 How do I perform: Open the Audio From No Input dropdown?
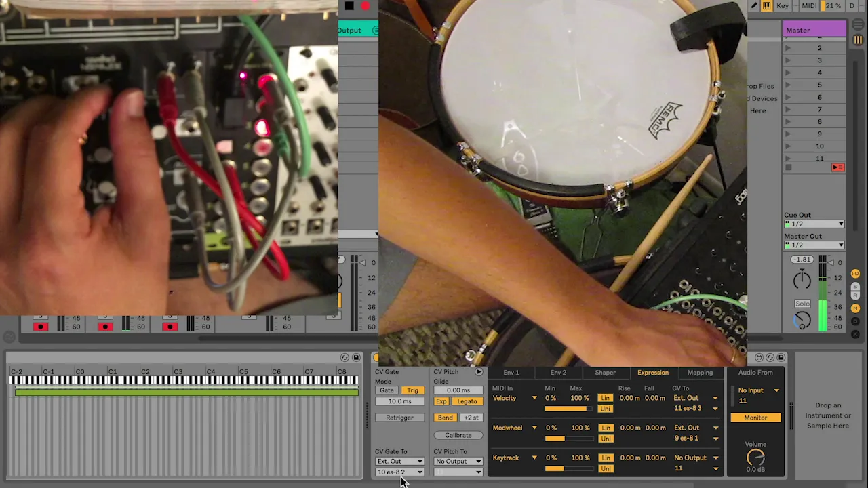(758, 390)
